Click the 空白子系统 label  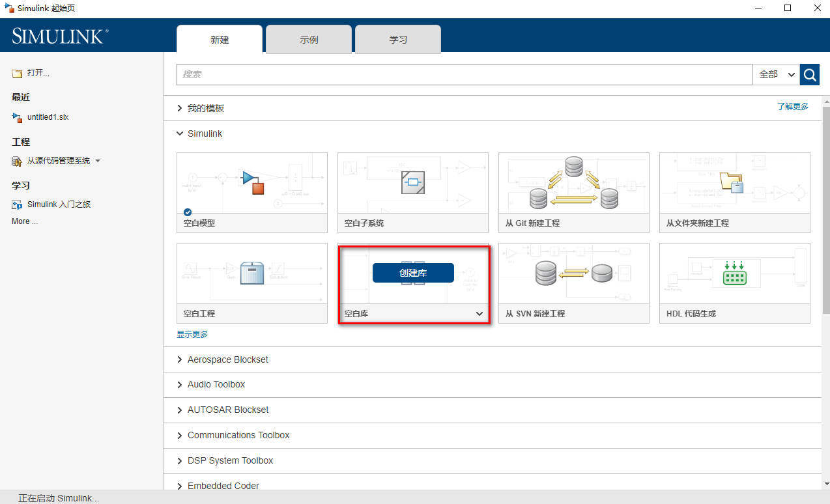364,223
